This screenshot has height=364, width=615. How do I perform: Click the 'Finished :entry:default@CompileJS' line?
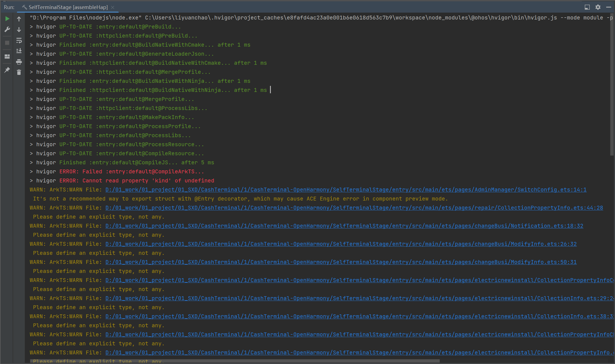122,163
